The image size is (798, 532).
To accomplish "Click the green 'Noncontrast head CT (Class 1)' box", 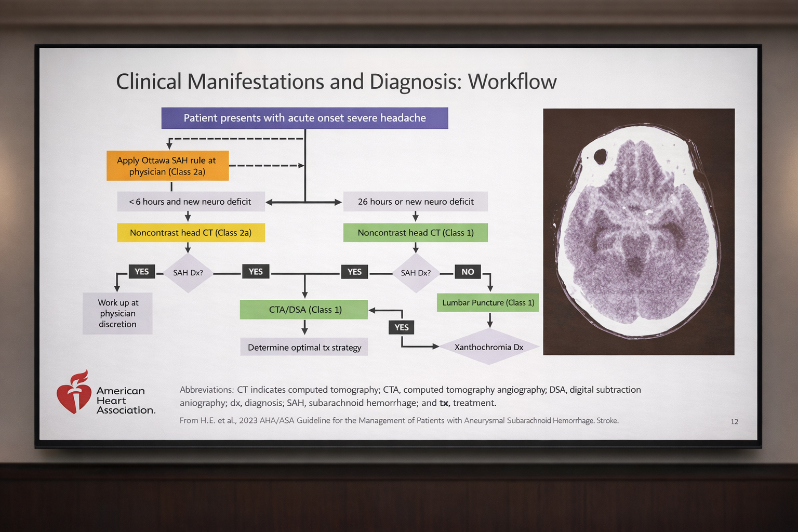I will click(415, 233).
